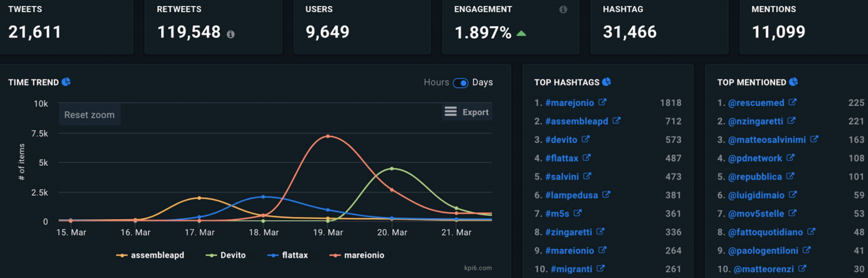The image size is (868, 278).
Task: Click the mareionio peak point on 19 Mar
Action: [x=328, y=136]
